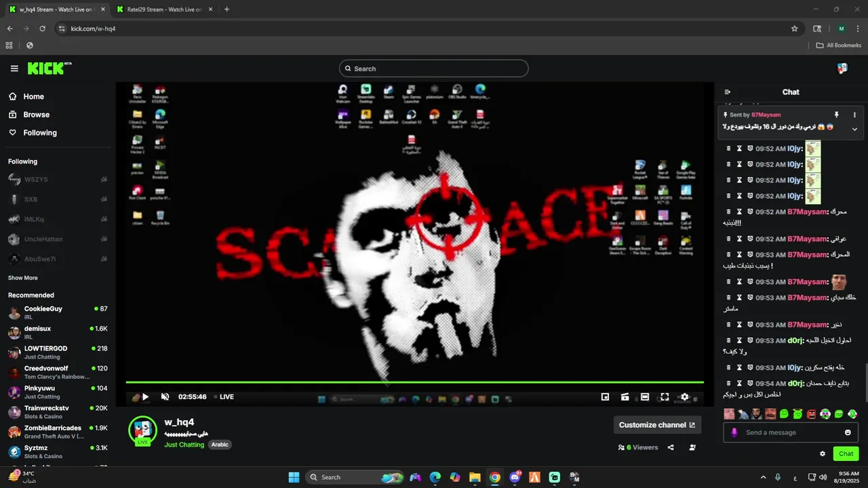Image resolution: width=868 pixels, height=488 pixels.
Task: Jump to LIVE in player
Action: pyautogui.click(x=224, y=397)
